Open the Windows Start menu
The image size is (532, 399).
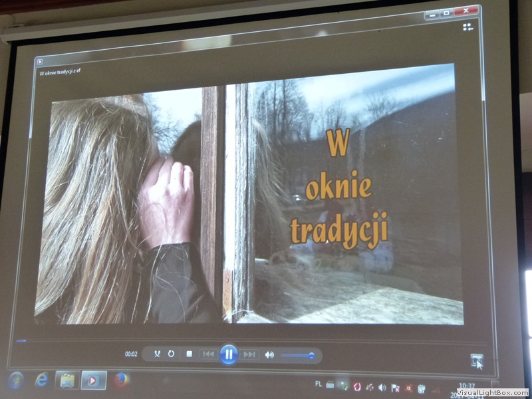point(15,380)
